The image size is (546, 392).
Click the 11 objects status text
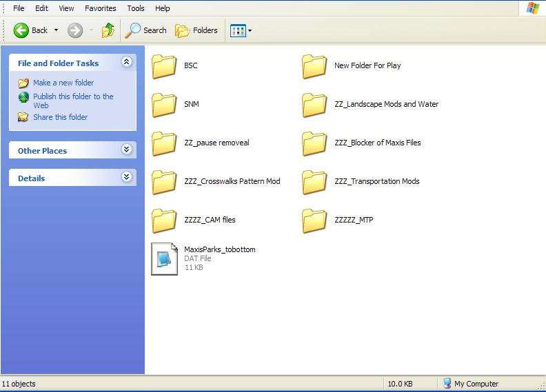tap(19, 384)
